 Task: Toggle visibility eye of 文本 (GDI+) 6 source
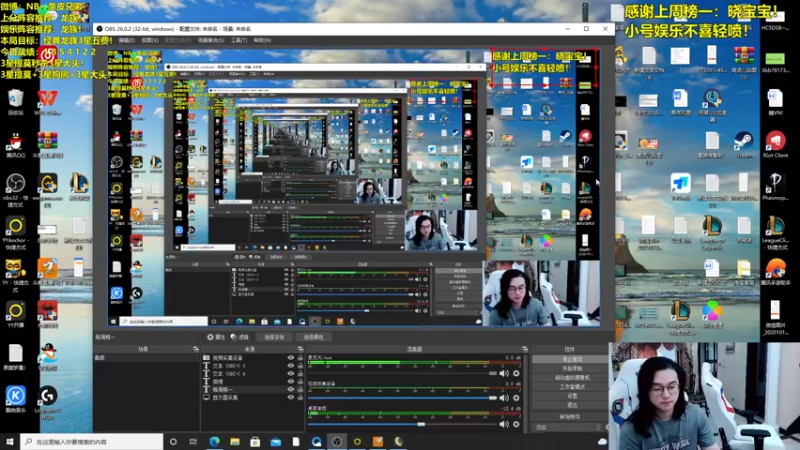[291, 374]
